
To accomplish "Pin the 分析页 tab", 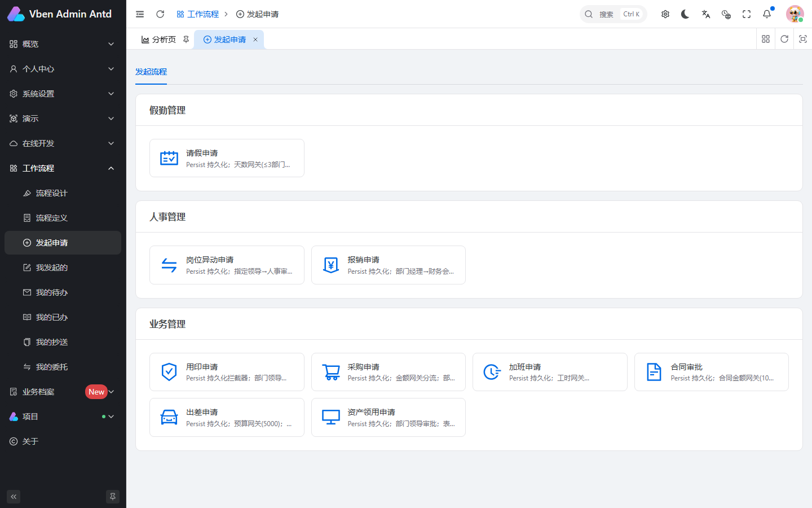I will click(186, 40).
